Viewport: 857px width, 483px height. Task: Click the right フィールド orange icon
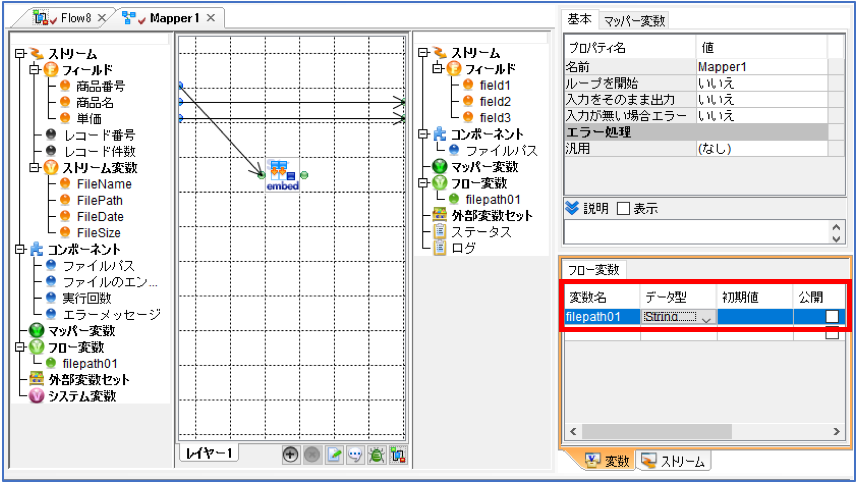(454, 69)
